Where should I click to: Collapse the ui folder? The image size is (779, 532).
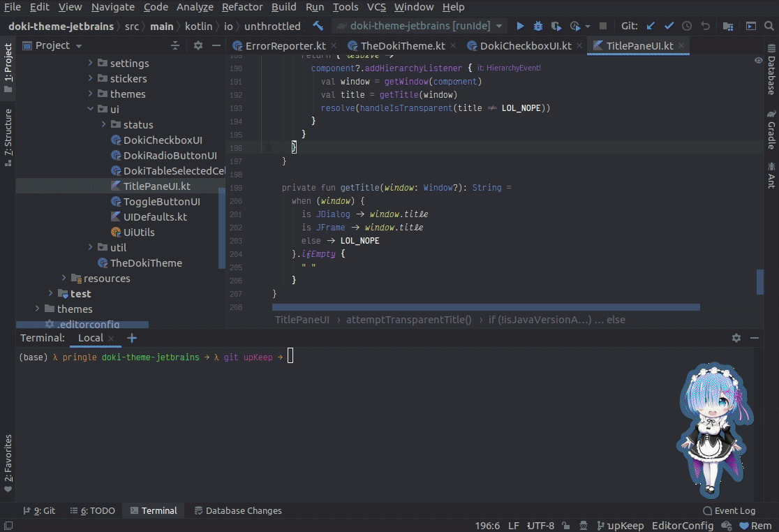point(91,110)
